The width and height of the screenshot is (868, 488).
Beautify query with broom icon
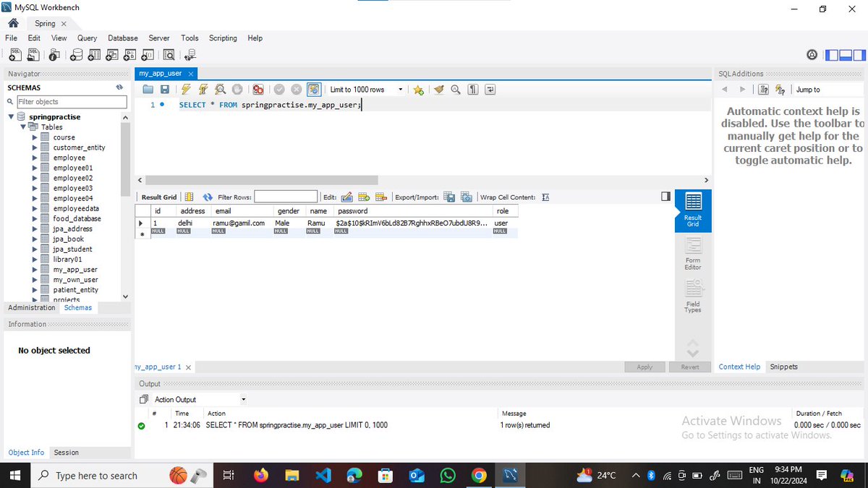[x=438, y=90]
